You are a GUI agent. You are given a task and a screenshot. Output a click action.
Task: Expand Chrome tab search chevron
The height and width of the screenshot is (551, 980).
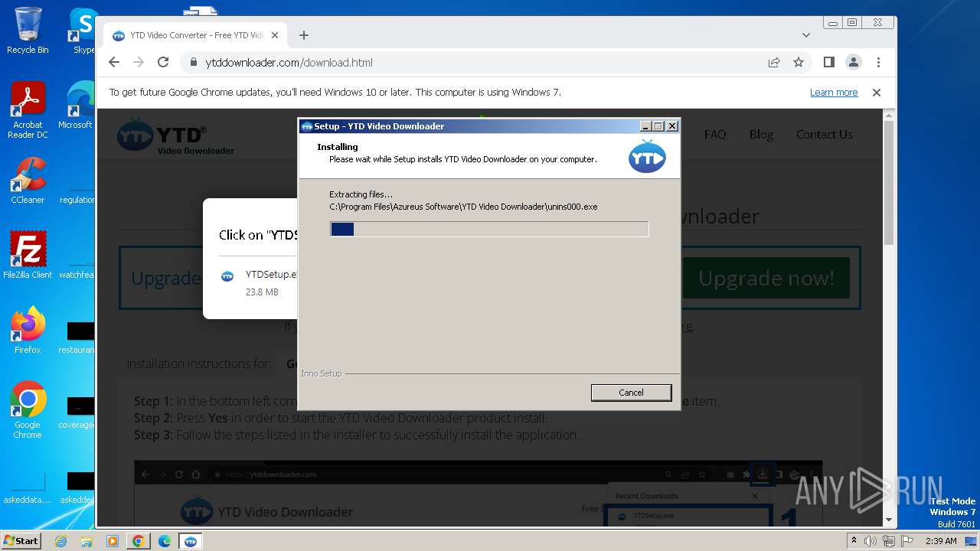(x=806, y=35)
